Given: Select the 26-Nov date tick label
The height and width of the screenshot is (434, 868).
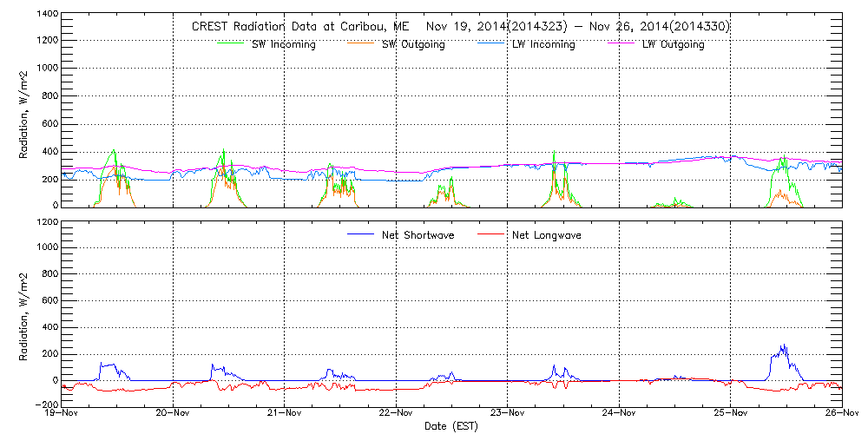Looking at the screenshot, I should click(x=841, y=414).
